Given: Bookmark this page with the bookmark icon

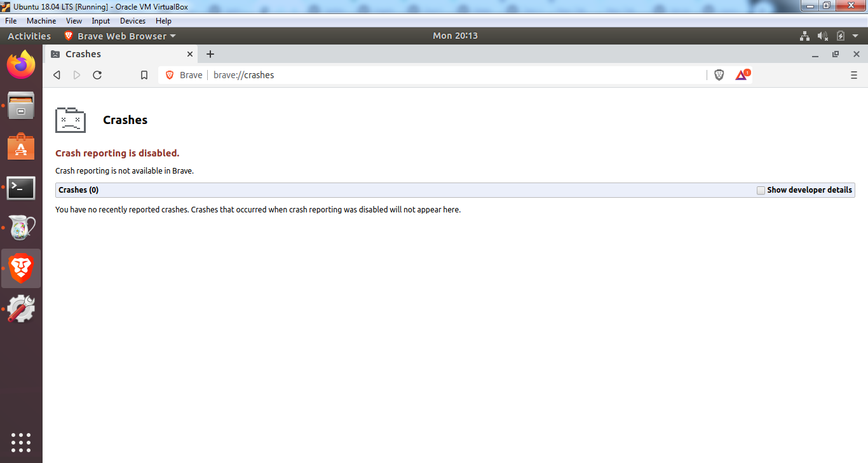Looking at the screenshot, I should click(x=144, y=75).
